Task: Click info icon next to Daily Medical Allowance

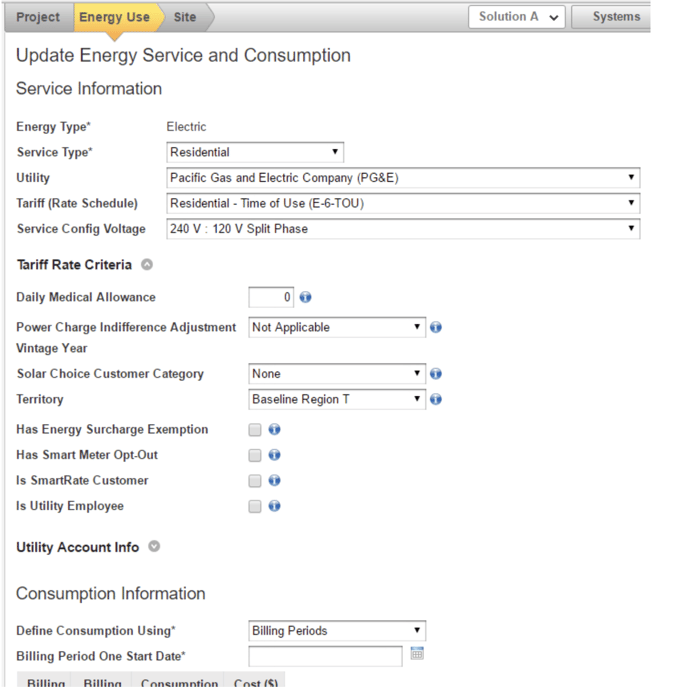Action: [306, 297]
